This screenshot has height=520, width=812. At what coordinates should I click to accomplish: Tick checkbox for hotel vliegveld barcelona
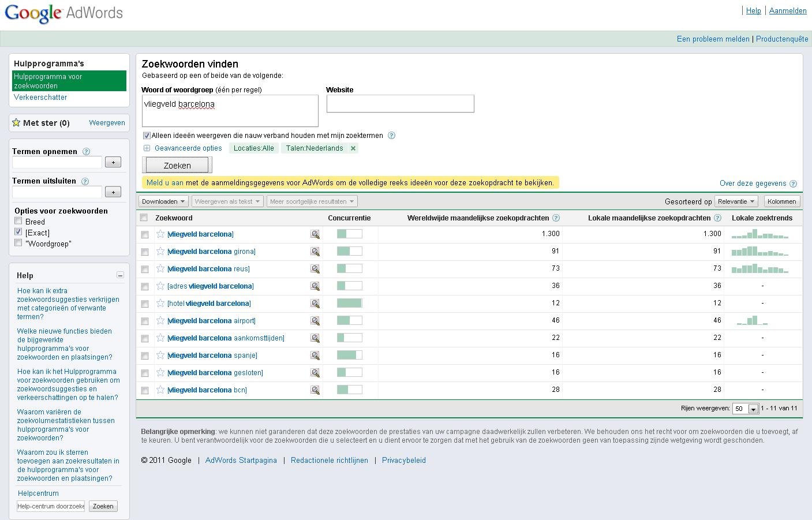pyautogui.click(x=145, y=304)
